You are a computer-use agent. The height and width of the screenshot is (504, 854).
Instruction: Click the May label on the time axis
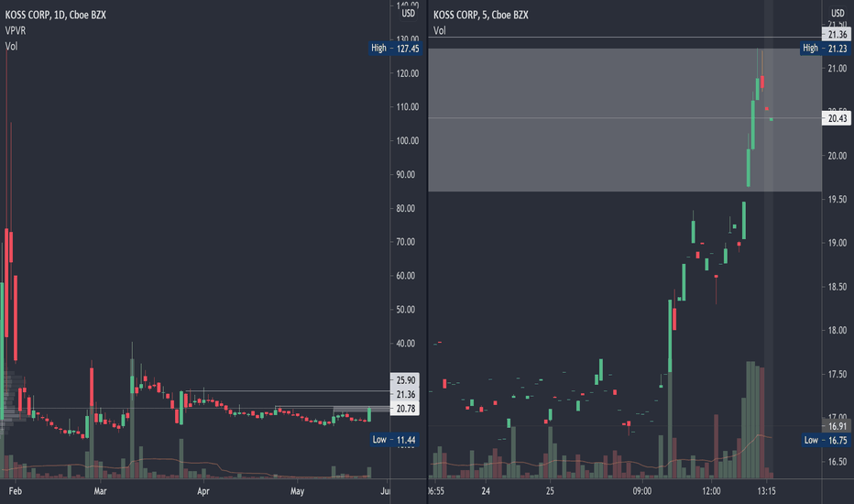click(298, 491)
